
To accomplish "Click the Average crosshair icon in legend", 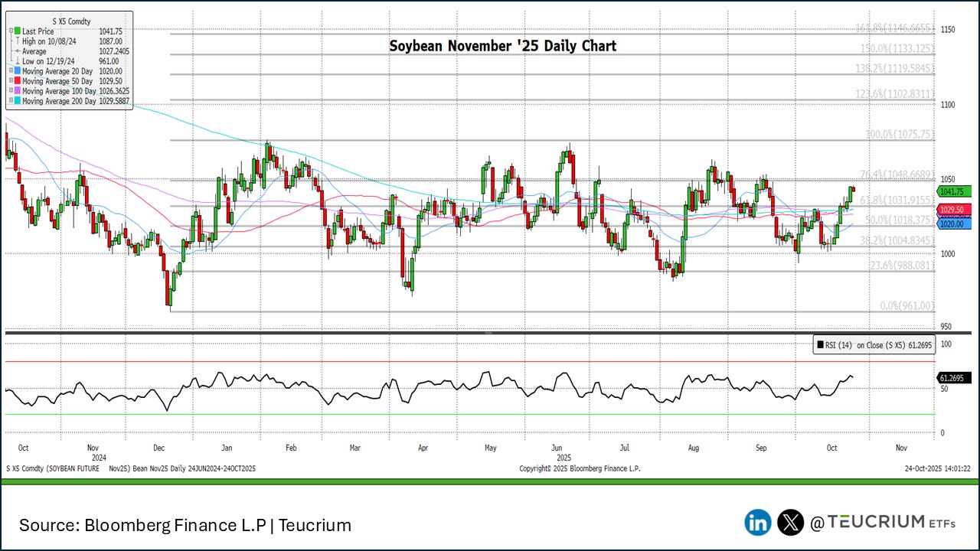I will (18, 51).
